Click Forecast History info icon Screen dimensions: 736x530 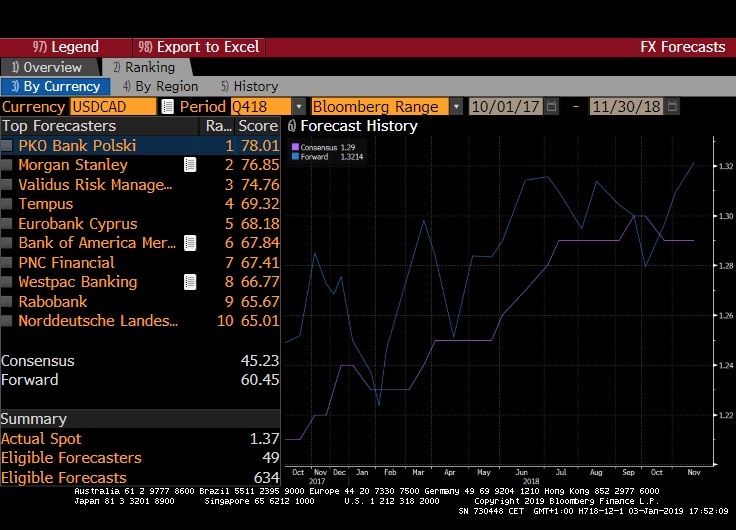point(291,126)
